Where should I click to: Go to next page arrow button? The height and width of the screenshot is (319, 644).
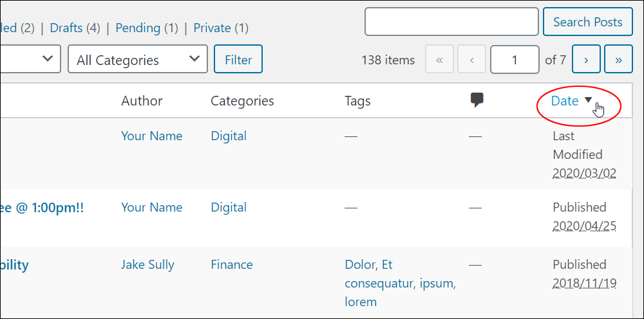[x=586, y=59]
